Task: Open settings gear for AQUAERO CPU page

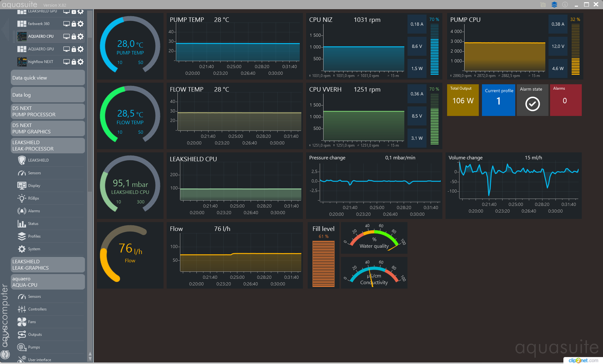Action: [x=80, y=36]
